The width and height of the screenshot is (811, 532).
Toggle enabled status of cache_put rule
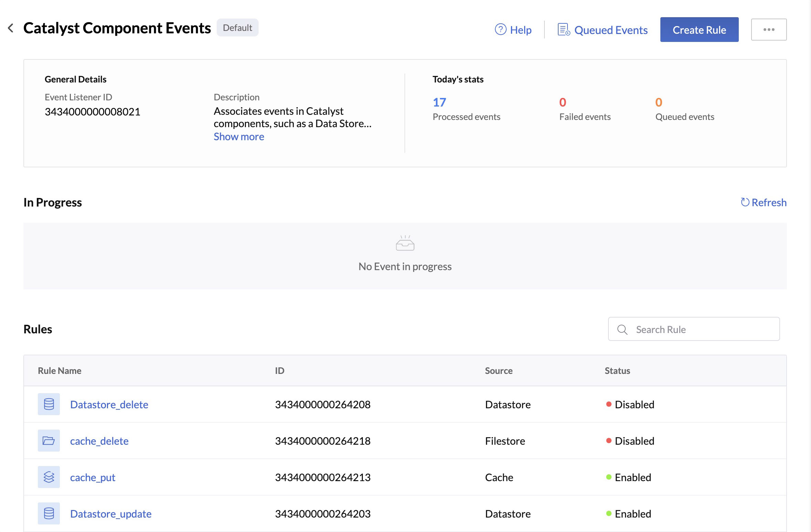click(x=627, y=477)
